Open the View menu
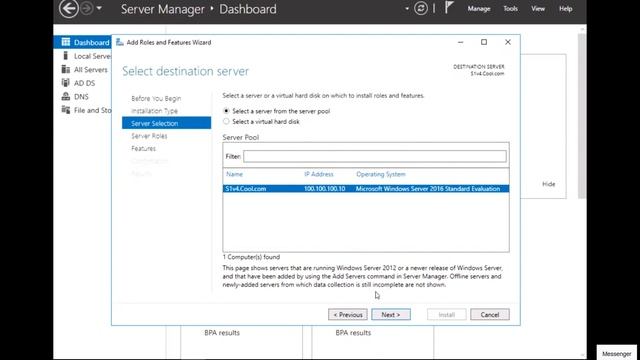This screenshot has height=360, width=640. pyautogui.click(x=538, y=9)
